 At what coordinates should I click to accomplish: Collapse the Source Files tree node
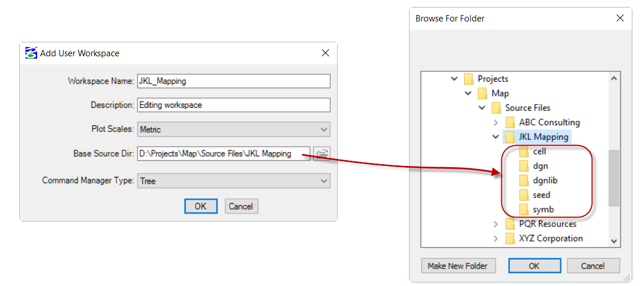pyautogui.click(x=482, y=108)
